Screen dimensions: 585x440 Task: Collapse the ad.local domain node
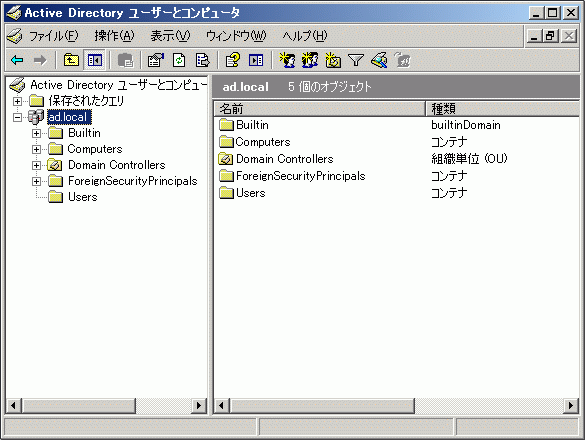(x=17, y=117)
